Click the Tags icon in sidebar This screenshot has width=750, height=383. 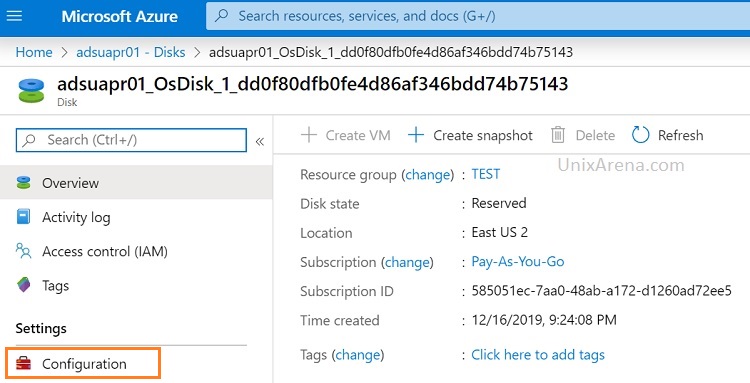pos(23,285)
